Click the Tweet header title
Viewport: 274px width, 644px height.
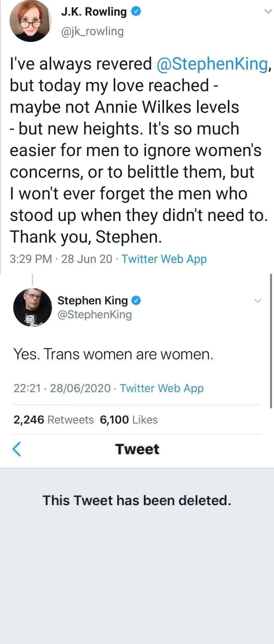[x=137, y=449]
